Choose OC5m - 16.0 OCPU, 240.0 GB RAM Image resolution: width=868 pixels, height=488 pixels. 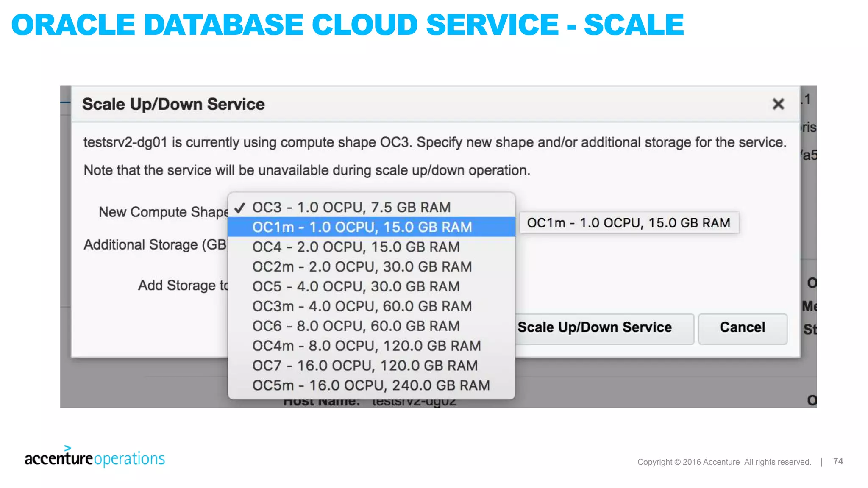click(x=371, y=385)
